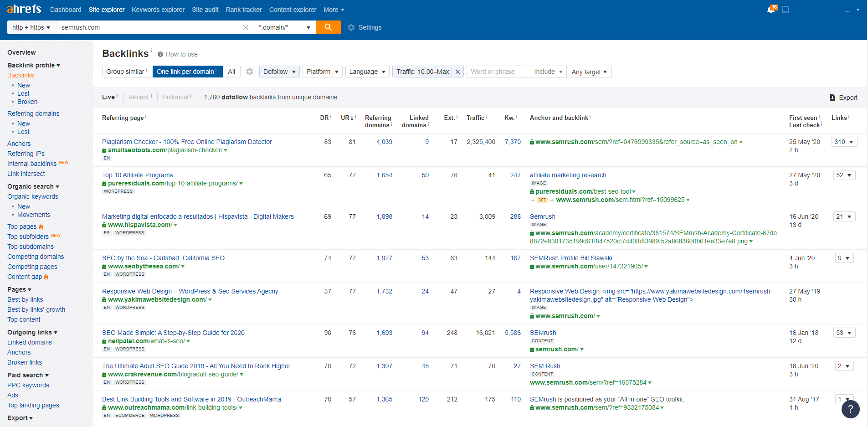Run search with orange magnifier button
The height and width of the screenshot is (427, 868).
[x=328, y=27]
